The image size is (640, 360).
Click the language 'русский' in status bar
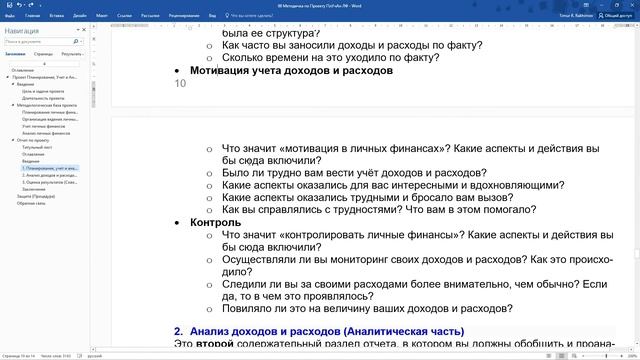pos(94,356)
